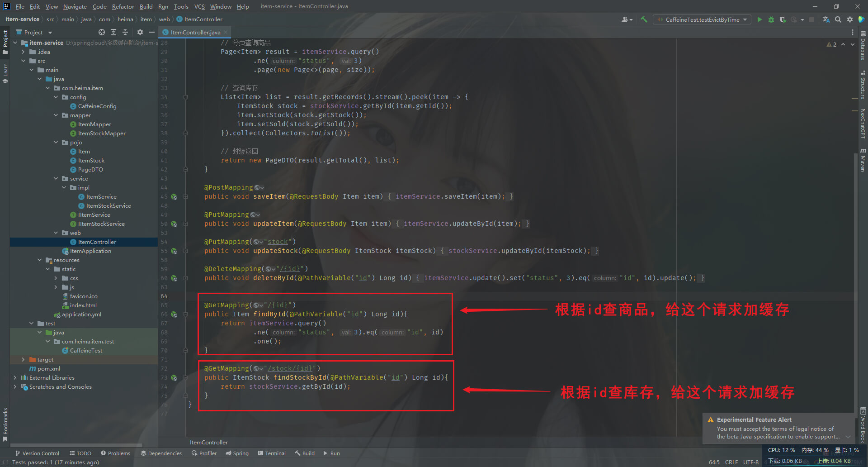The width and height of the screenshot is (868, 467).
Task: Build project with the hammer icon
Action: (x=644, y=19)
